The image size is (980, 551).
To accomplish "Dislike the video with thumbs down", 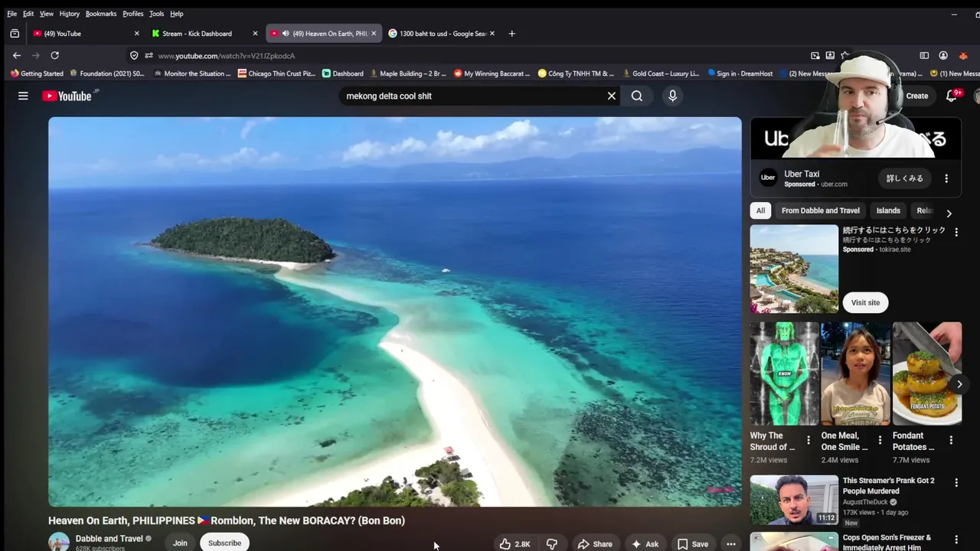I will tap(552, 543).
